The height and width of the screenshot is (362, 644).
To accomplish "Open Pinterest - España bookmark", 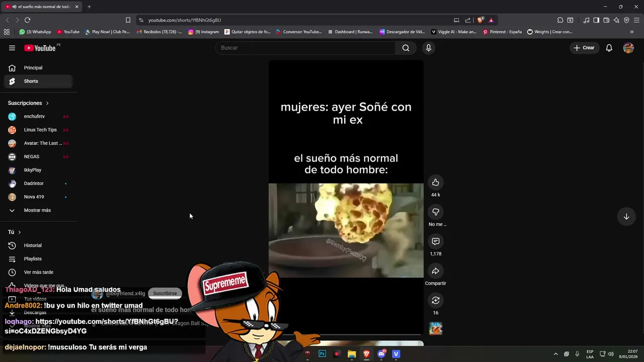I will click(502, 32).
